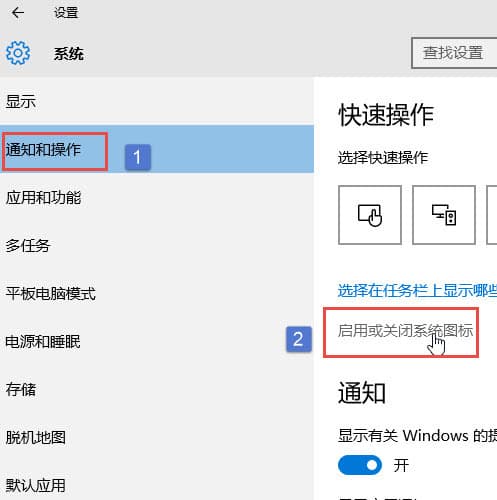Click the partially visible third quick action tile
Viewport: 497px width, 500px height.
(492, 215)
